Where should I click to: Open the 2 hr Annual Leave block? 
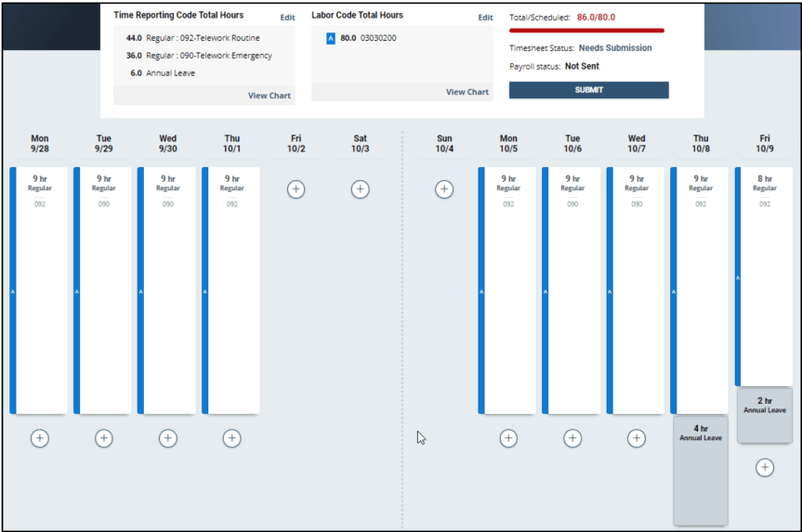(x=764, y=415)
